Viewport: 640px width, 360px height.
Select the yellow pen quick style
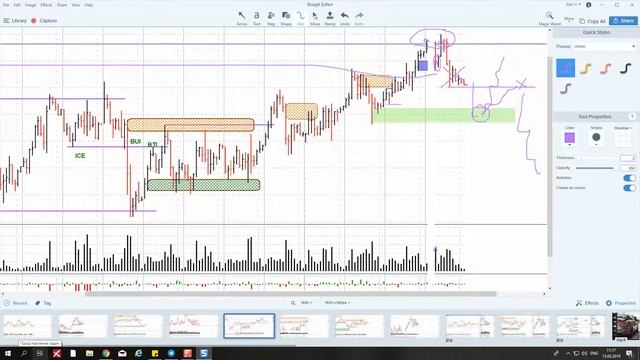click(585, 68)
